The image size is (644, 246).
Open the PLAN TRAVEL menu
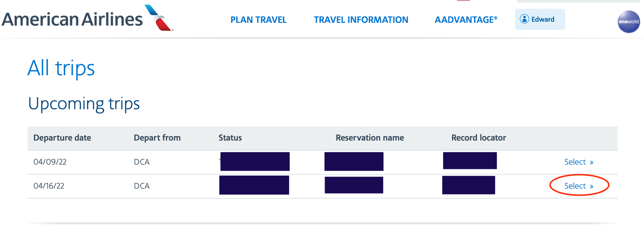click(x=258, y=20)
